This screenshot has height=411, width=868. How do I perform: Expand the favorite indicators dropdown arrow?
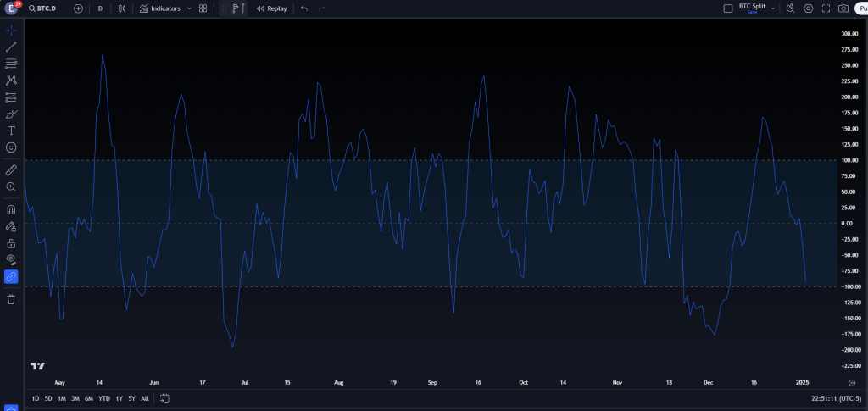pos(189,8)
